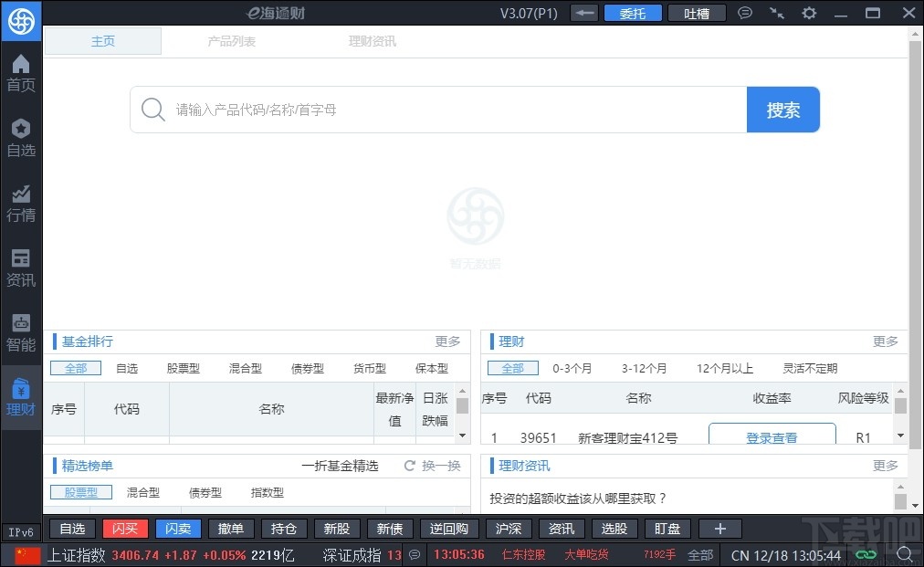Click the 登录查看 button
The image size is (924, 567).
tap(772, 437)
